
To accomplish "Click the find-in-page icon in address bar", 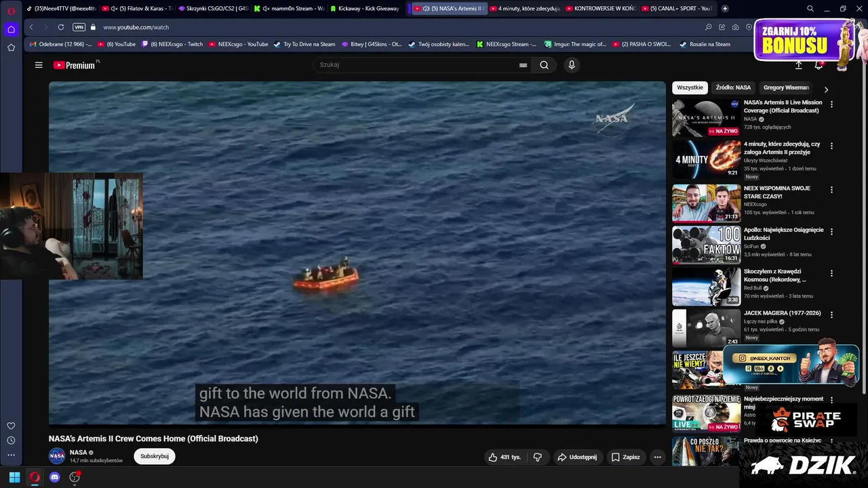I will coord(709,27).
